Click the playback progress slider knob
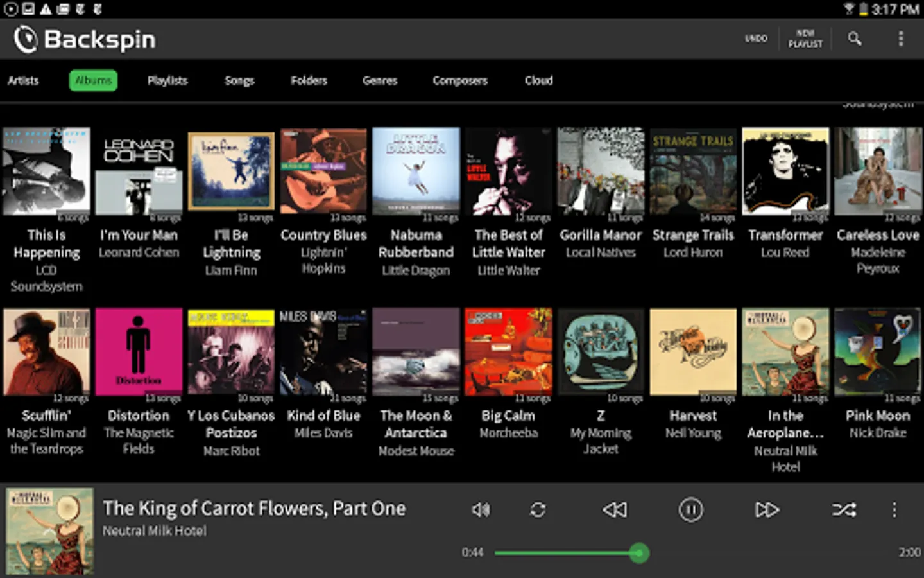924x578 pixels. tap(638, 553)
